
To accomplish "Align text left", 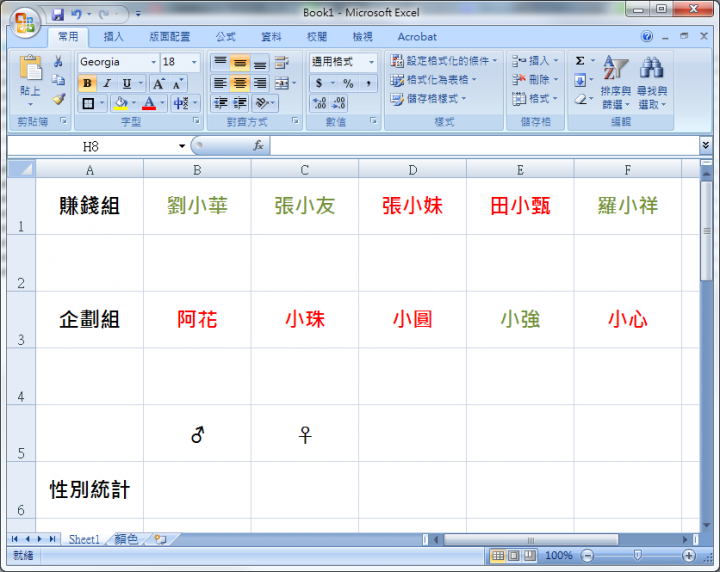I will click(x=220, y=83).
